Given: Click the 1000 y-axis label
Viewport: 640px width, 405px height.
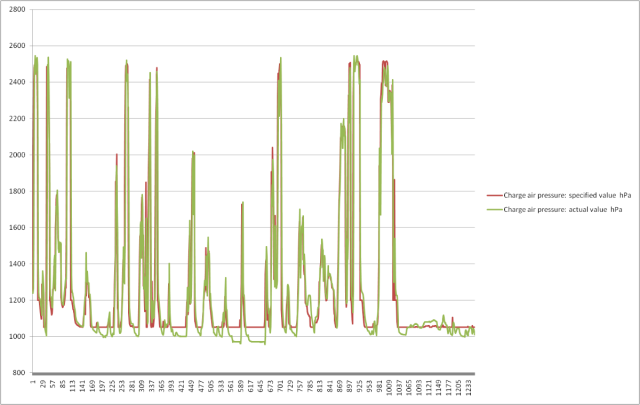Looking at the screenshot, I should tap(20, 337).
